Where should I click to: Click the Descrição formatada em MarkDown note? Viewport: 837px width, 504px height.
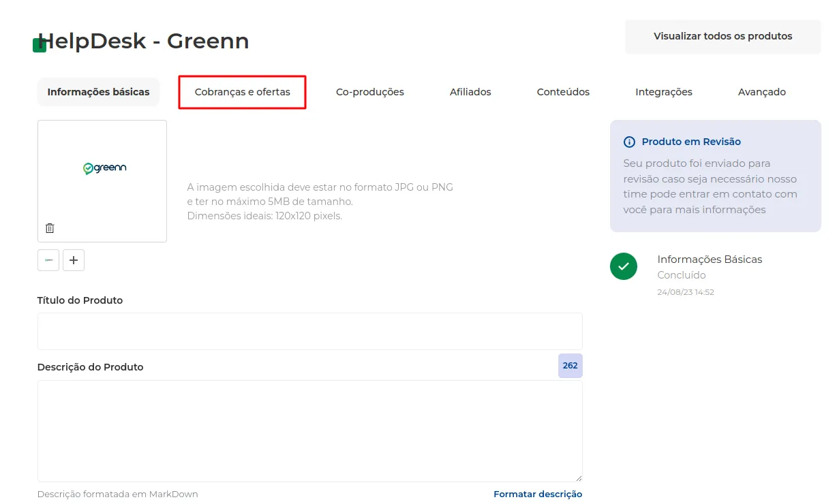coord(118,494)
